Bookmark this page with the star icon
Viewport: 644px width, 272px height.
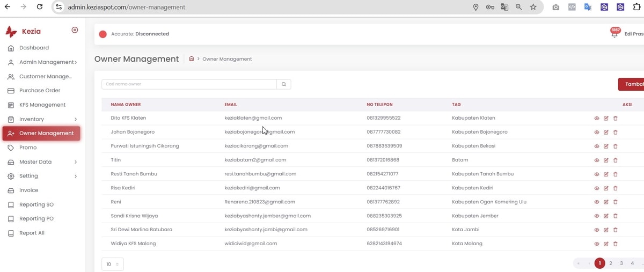click(533, 8)
